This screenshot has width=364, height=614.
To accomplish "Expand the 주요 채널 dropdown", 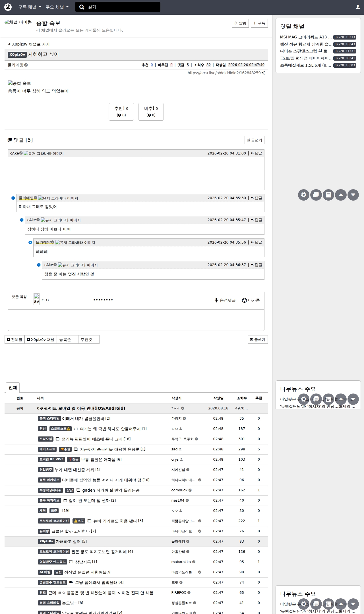I will click(57, 7).
